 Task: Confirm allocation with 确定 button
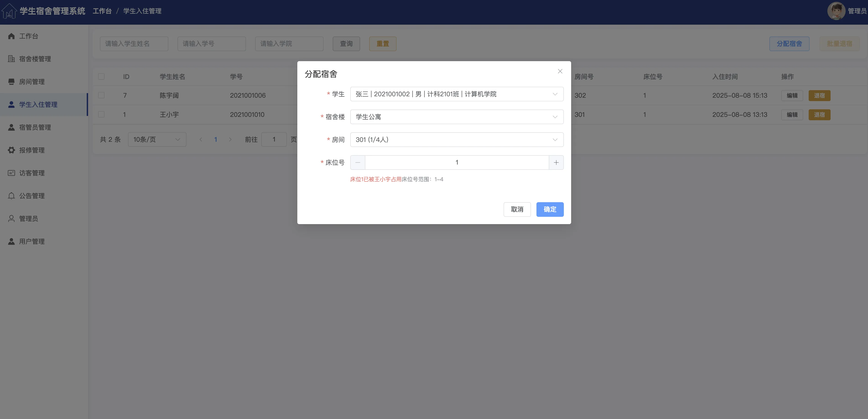click(550, 209)
